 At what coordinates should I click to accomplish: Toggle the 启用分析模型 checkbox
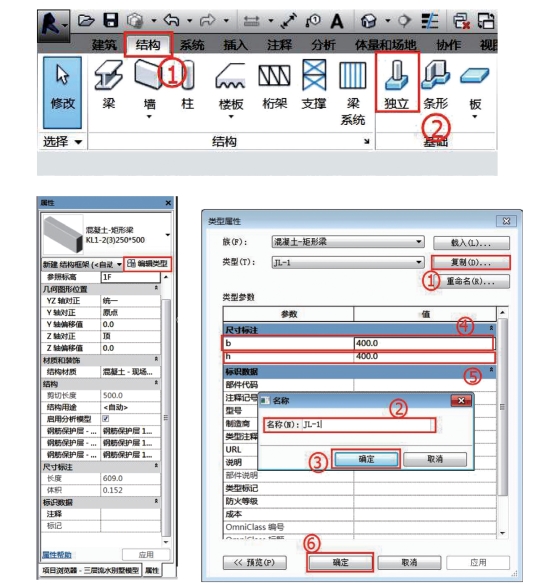click(x=106, y=419)
